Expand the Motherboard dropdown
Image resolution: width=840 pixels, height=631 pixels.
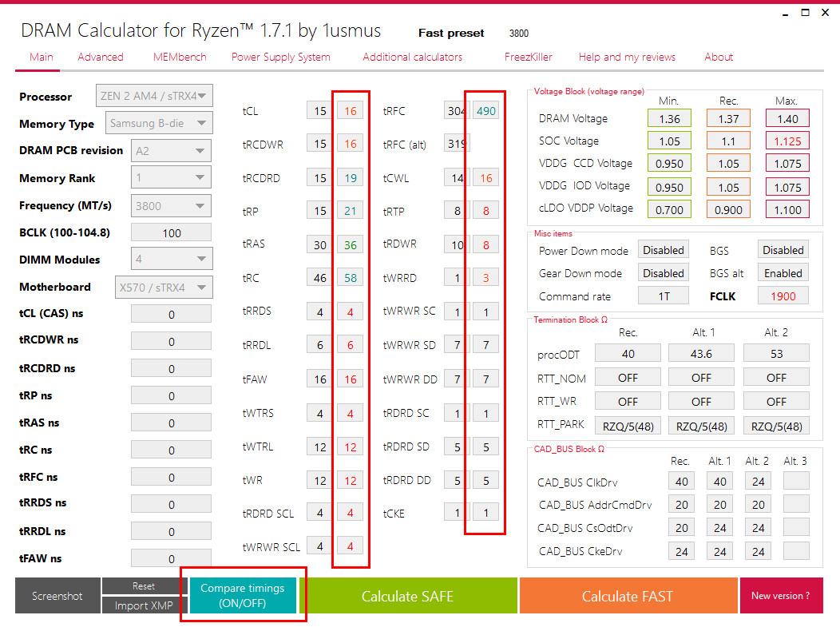coord(164,288)
